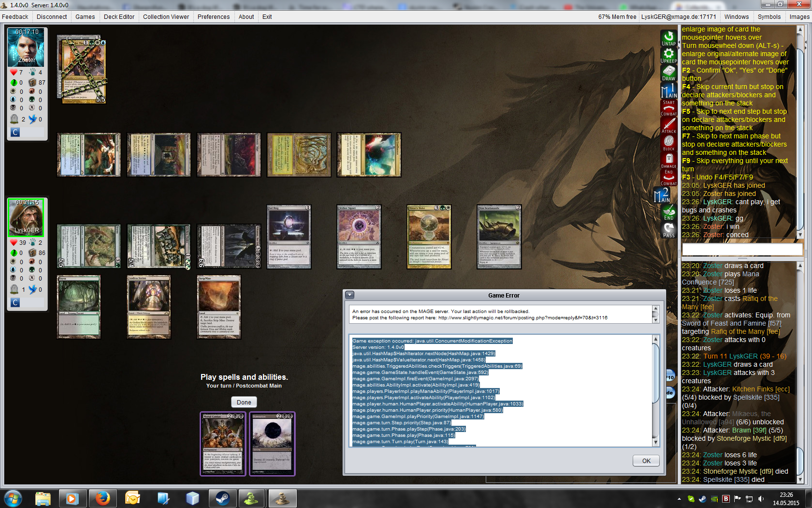Open the Feedback menu
The width and height of the screenshot is (812, 508).
(x=15, y=17)
